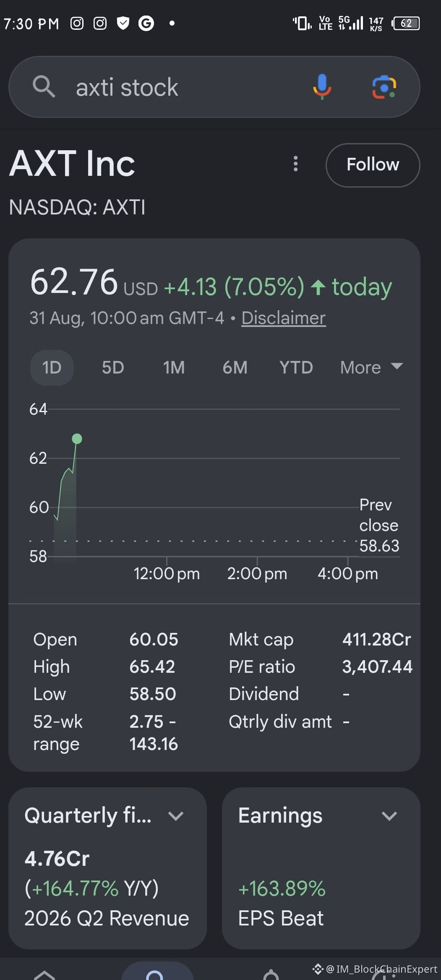Select the +4.13 (7.05%) change text
Image resolution: width=441 pixels, height=980 pixels.
click(234, 287)
